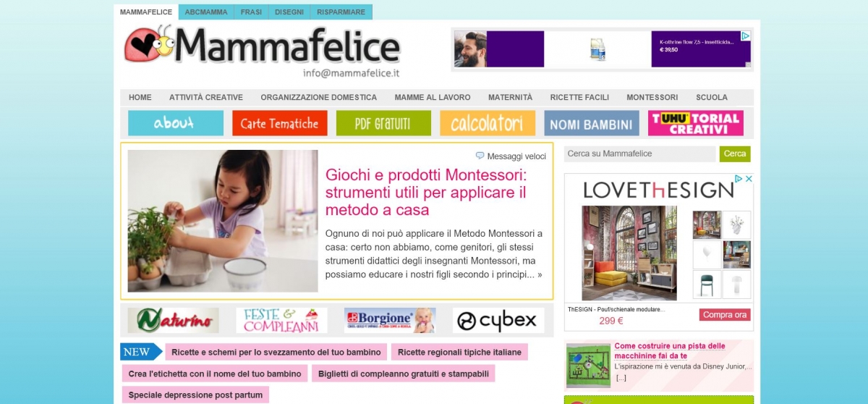Click the Naturino sponsor logo
868x404 pixels.
click(173, 320)
